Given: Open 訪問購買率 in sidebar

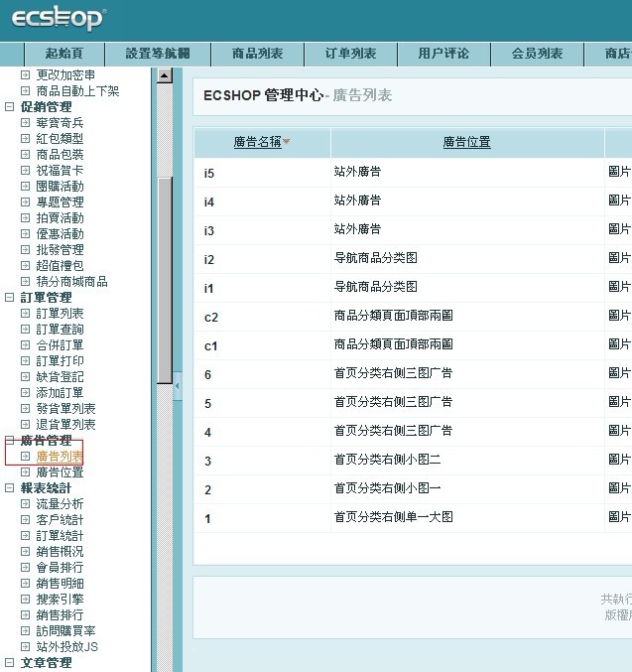Looking at the screenshot, I should click(x=65, y=631).
